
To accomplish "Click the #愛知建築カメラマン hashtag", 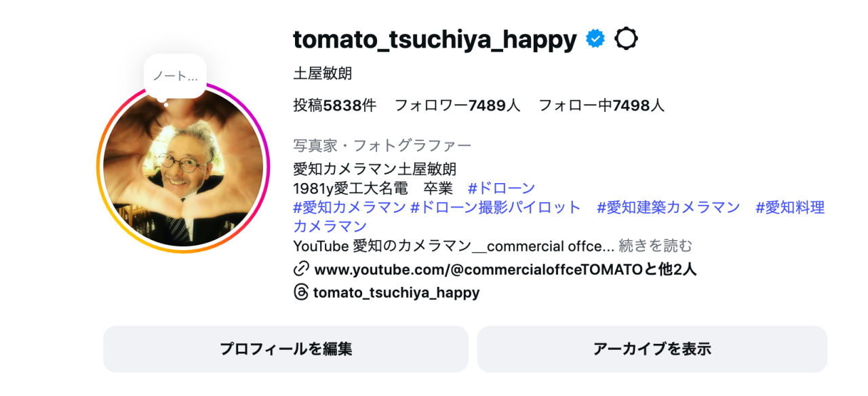I will point(668,207).
